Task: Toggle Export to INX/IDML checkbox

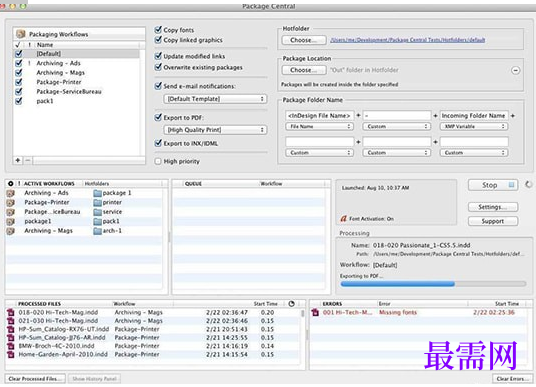Action: 158,143
